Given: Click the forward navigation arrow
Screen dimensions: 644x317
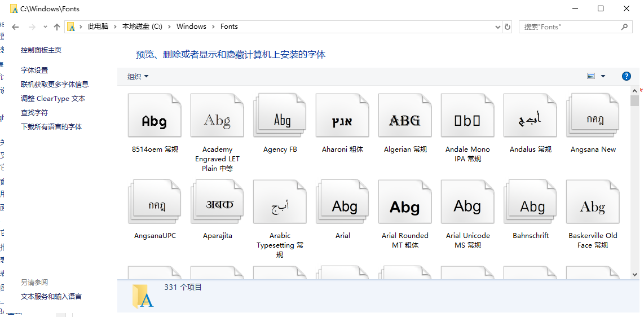Looking at the screenshot, I should [x=32, y=27].
